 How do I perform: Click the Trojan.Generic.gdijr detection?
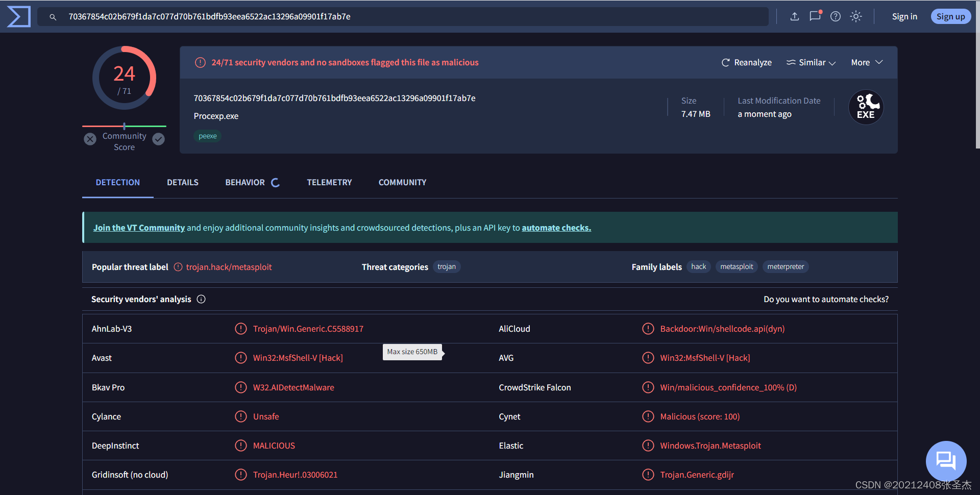(697, 475)
